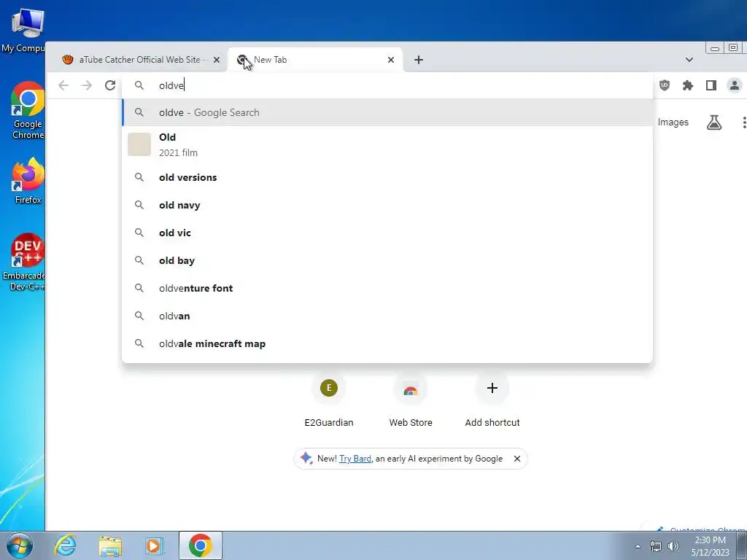Close the New Tab tab
Image resolution: width=747 pixels, height=560 pixels.
point(391,60)
